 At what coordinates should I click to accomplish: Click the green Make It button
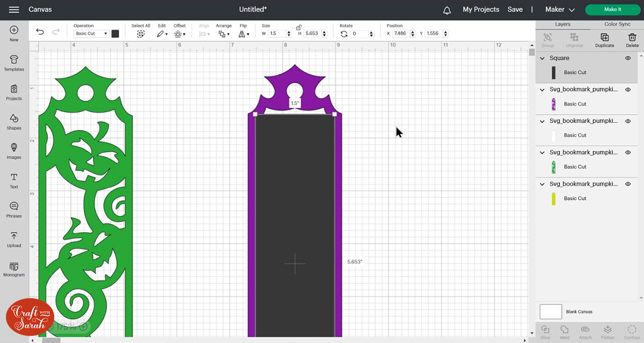612,10
